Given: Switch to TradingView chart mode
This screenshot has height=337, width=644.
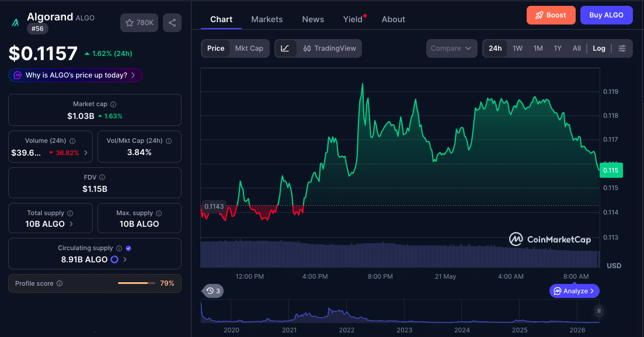Looking at the screenshot, I should click(329, 48).
